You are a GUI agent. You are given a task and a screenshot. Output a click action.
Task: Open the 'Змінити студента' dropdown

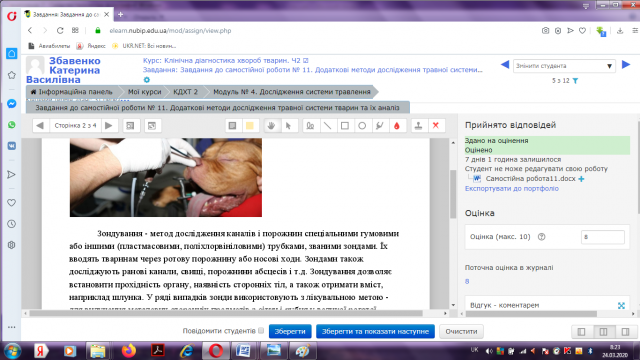pyautogui.click(x=564, y=66)
